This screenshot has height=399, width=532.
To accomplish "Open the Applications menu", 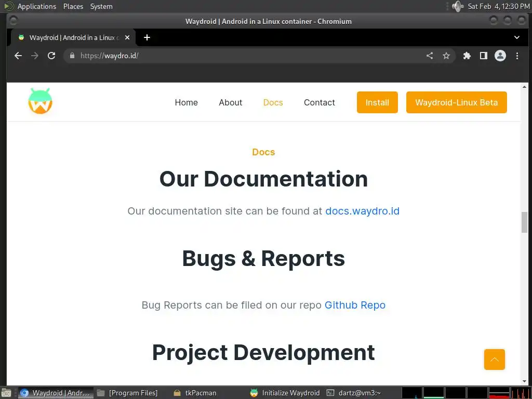I will [x=37, y=6].
